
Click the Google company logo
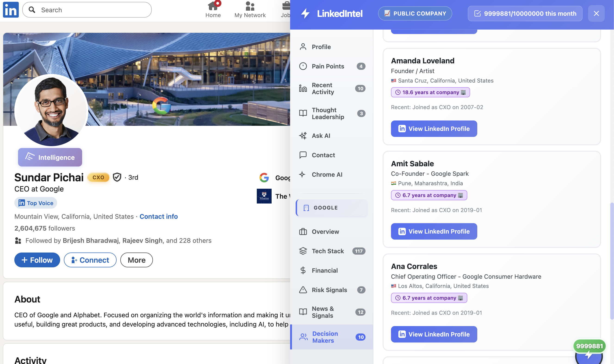tap(264, 178)
